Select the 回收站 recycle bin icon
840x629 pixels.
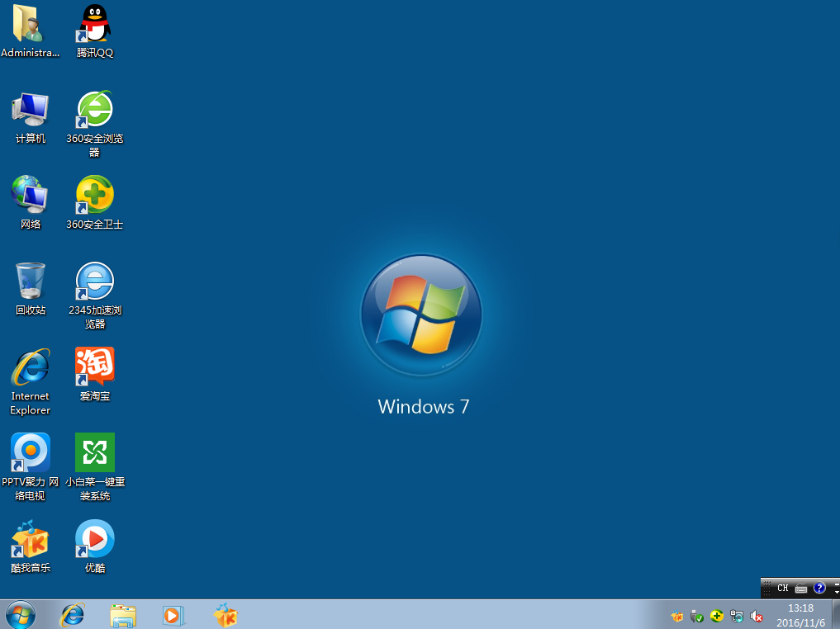point(30,289)
